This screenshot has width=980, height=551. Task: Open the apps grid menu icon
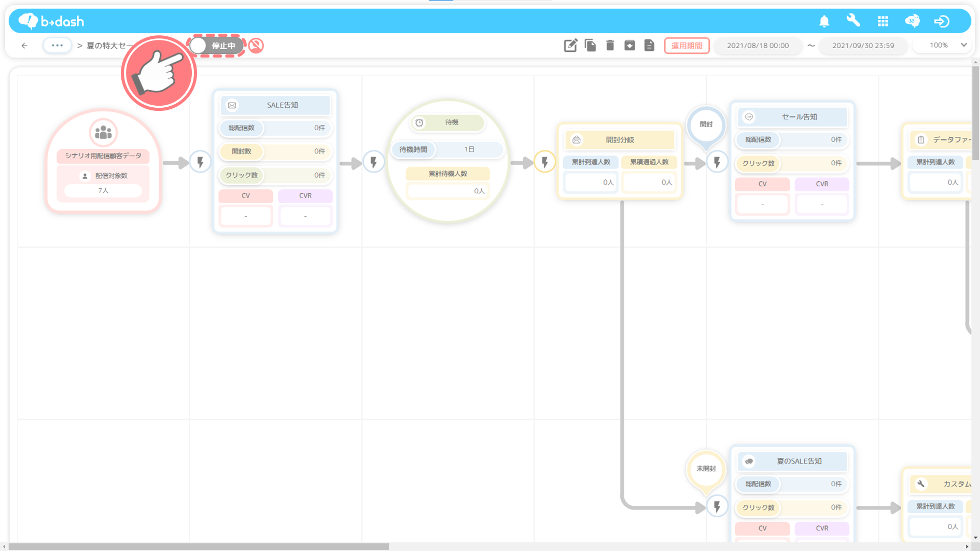(883, 21)
